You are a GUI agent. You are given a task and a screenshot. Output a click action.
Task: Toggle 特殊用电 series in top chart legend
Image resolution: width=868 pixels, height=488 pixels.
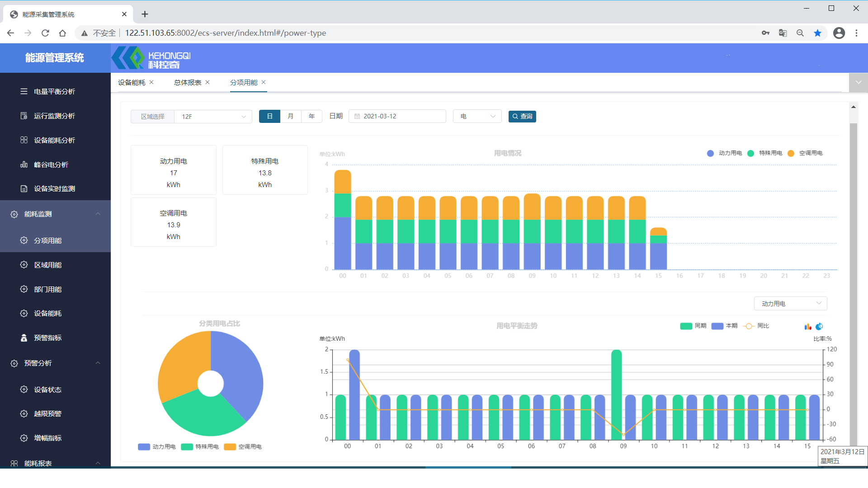[764, 153]
